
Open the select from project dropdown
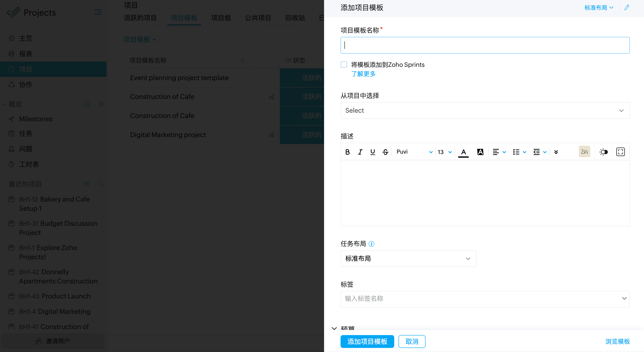click(x=485, y=110)
